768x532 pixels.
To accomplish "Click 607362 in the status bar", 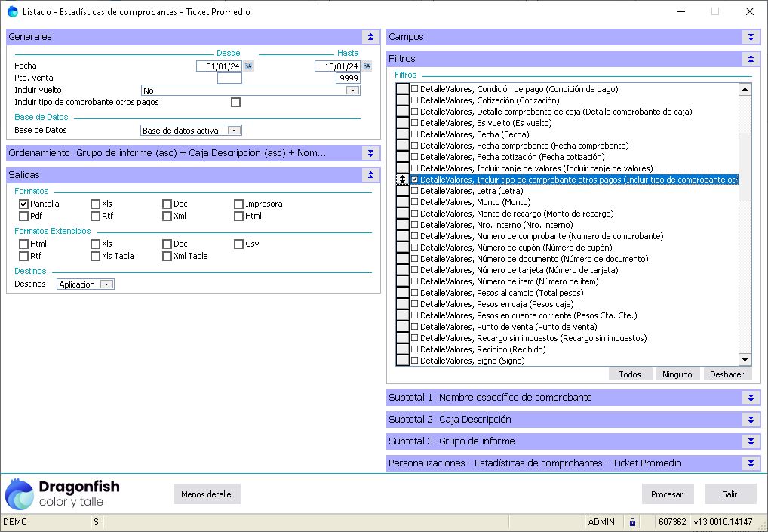I will point(672,521).
